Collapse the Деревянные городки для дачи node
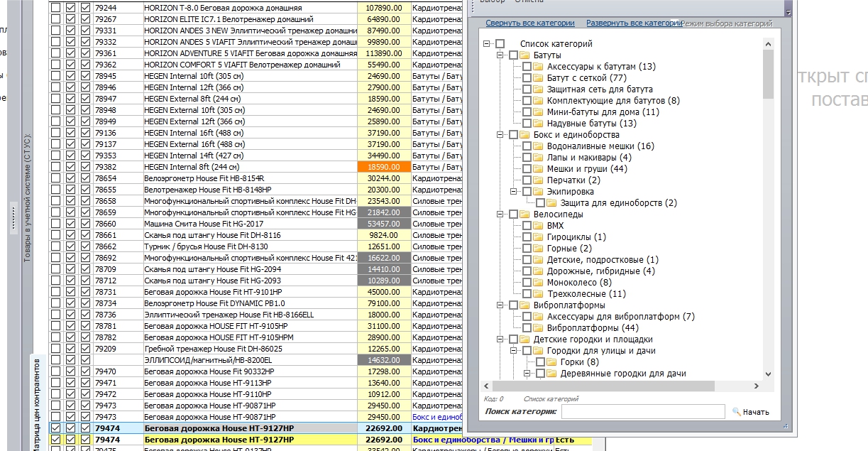Image resolution: width=868 pixels, height=451 pixels. pyautogui.click(x=527, y=374)
